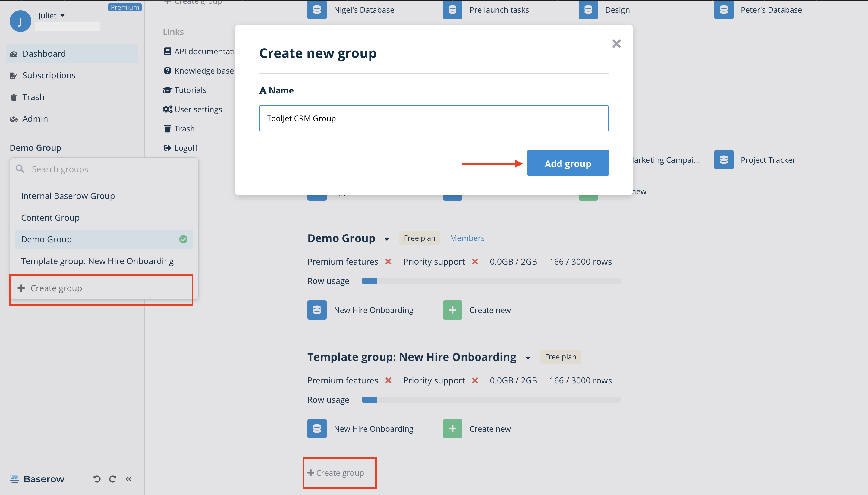Click the undo arrow near the Baserow logo

pyautogui.click(x=97, y=479)
